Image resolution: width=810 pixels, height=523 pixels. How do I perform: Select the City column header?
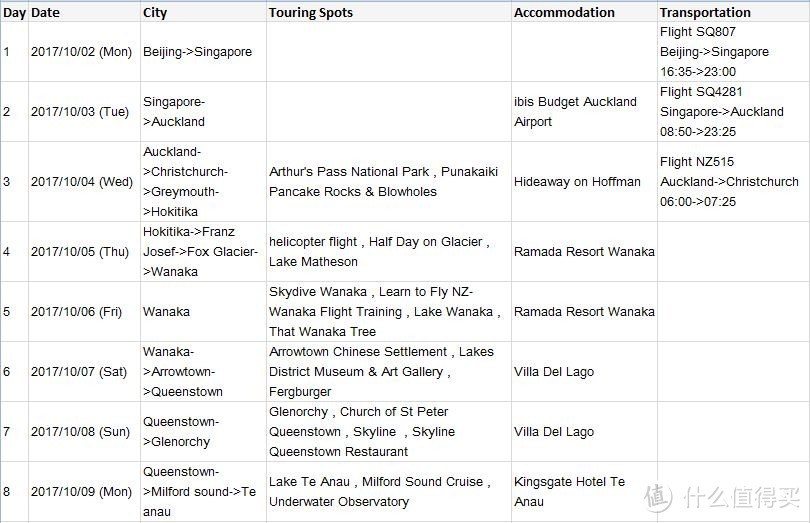204,12
